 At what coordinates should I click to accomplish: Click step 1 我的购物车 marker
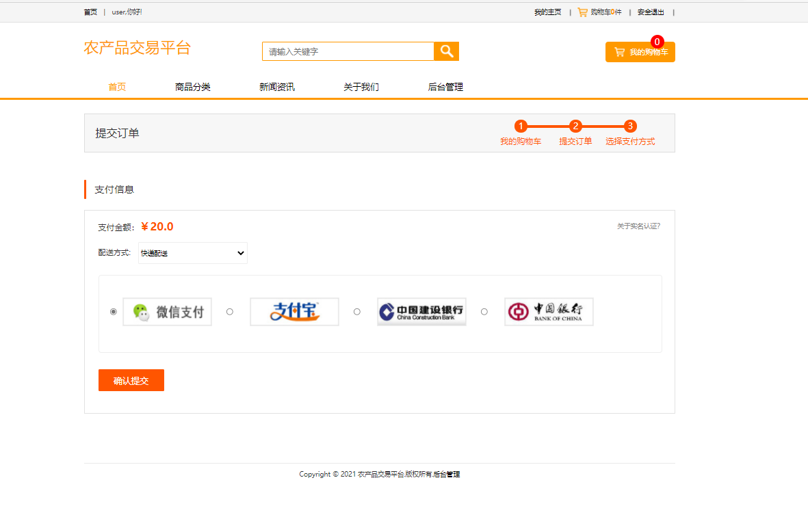[521, 127]
